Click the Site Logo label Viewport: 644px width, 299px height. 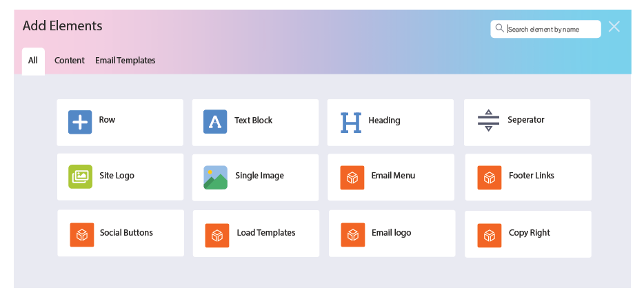(x=117, y=176)
